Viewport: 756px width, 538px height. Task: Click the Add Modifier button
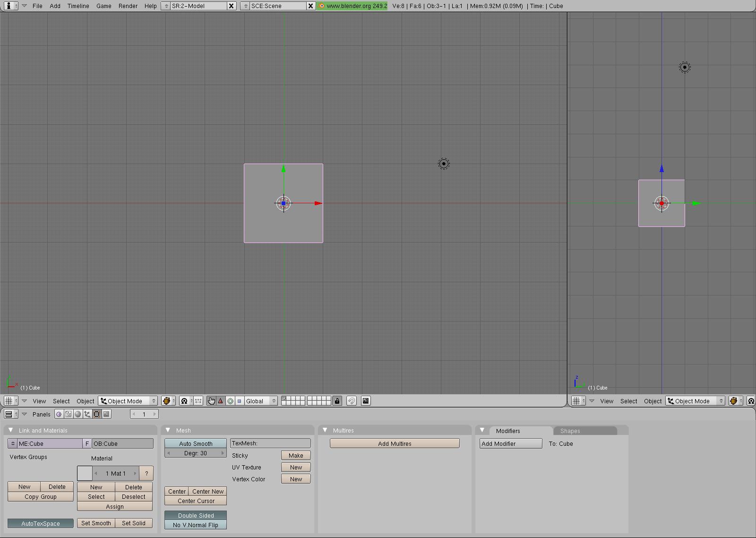coord(510,443)
